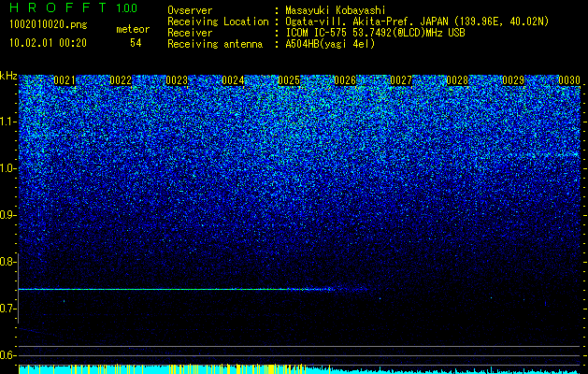Click the 0025 time marker
This screenshot has height=374, width=588.
tap(289, 80)
